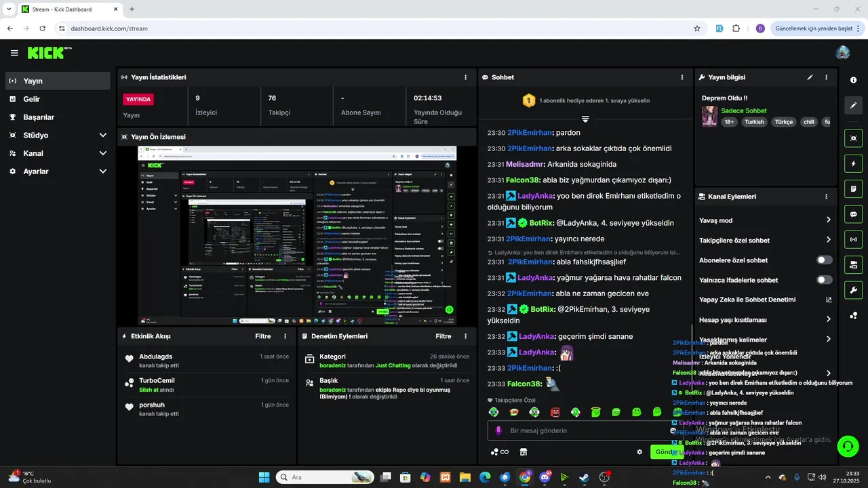Open the profile avatar menu

click(843, 53)
